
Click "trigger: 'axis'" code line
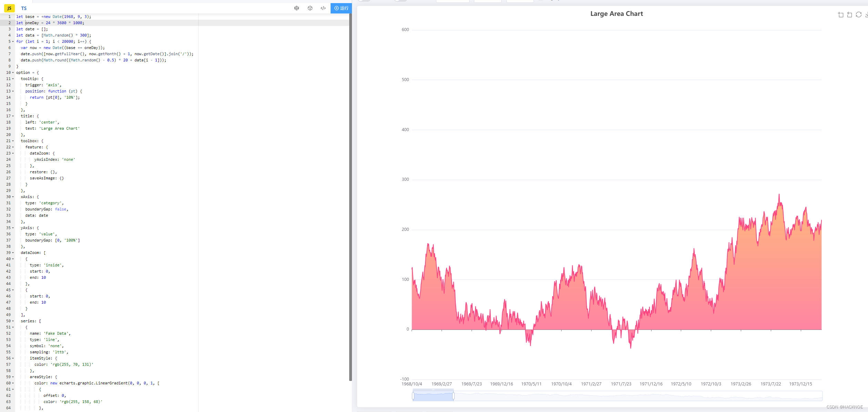(43, 85)
